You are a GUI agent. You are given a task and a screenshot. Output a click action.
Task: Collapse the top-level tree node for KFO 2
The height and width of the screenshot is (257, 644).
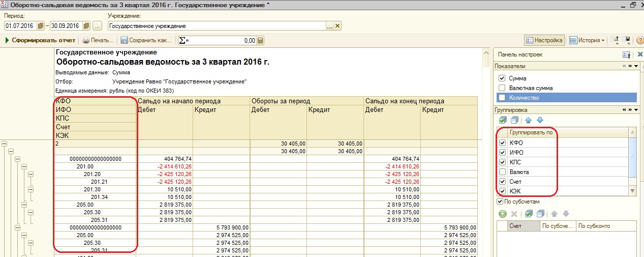[5, 144]
